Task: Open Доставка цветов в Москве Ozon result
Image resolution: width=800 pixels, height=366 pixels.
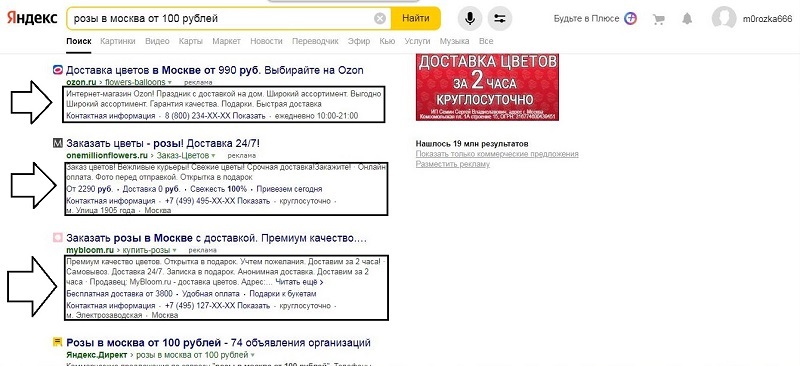Action: (215, 70)
